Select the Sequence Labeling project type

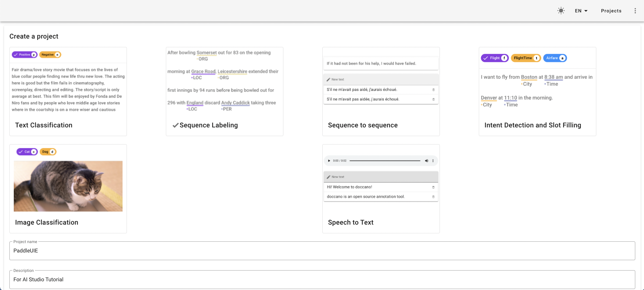225,91
